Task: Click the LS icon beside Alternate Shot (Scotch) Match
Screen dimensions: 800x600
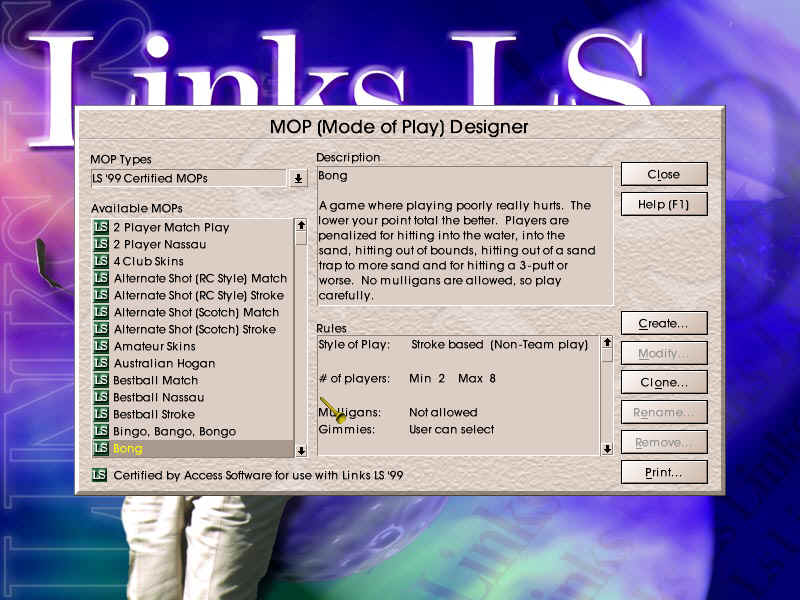Action: (x=101, y=312)
